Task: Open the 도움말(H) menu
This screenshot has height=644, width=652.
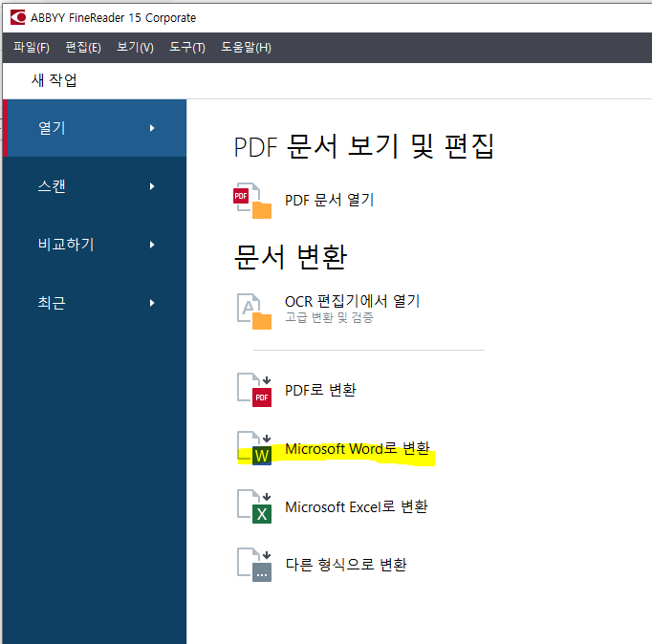Action: click(x=246, y=48)
